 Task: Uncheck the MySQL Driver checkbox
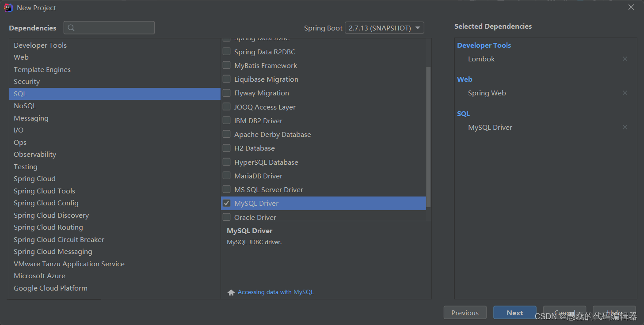tap(226, 203)
